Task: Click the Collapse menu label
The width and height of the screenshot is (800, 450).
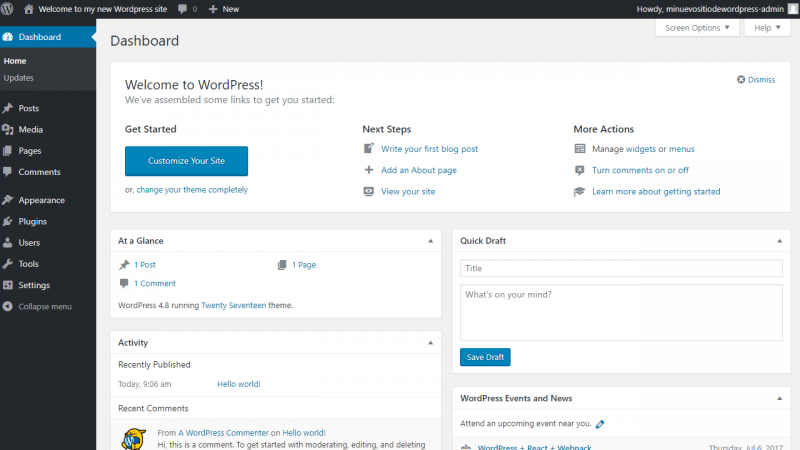Action: click(x=45, y=306)
